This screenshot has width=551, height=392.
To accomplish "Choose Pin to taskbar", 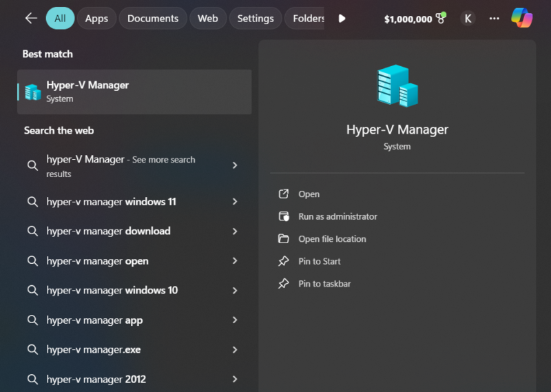I will coord(324,284).
